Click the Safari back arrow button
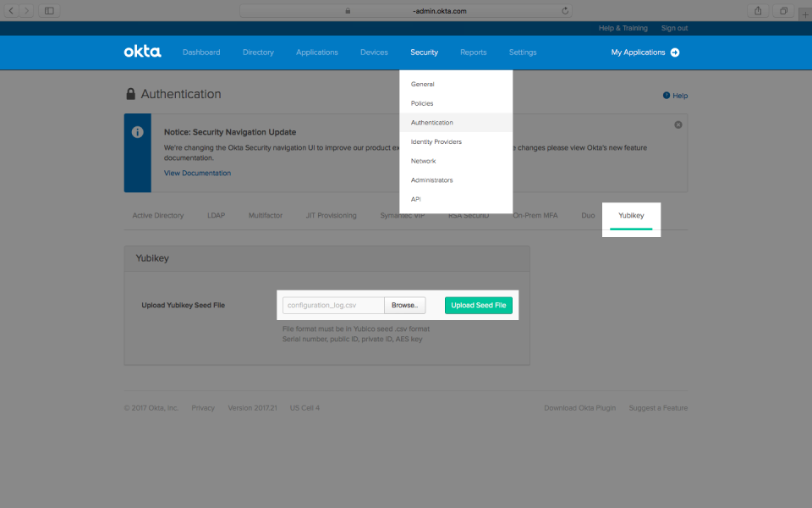Viewport: 812px width, 508px height. (x=12, y=10)
